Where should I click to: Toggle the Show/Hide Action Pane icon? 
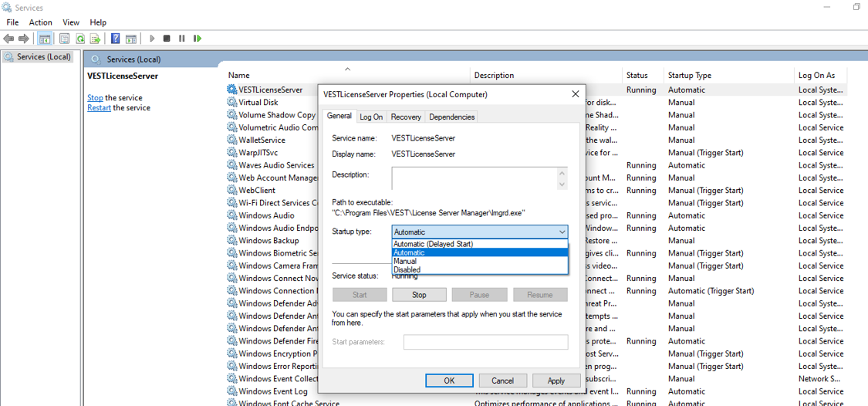pyautogui.click(x=131, y=39)
